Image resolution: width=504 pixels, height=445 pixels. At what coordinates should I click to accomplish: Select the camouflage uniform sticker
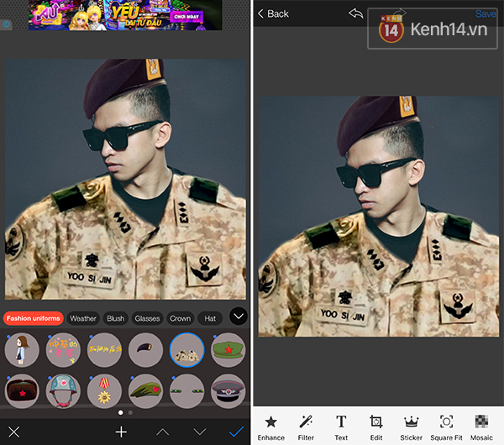click(x=186, y=349)
